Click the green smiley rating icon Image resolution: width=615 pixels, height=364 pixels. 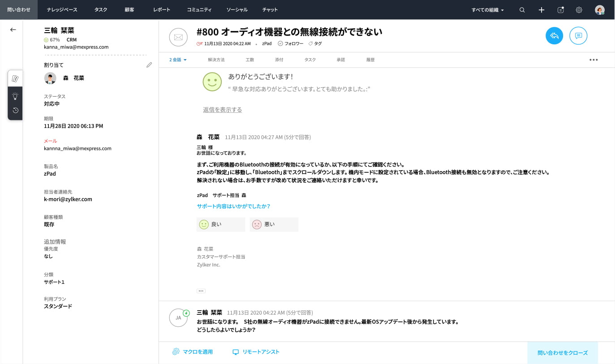click(x=212, y=82)
